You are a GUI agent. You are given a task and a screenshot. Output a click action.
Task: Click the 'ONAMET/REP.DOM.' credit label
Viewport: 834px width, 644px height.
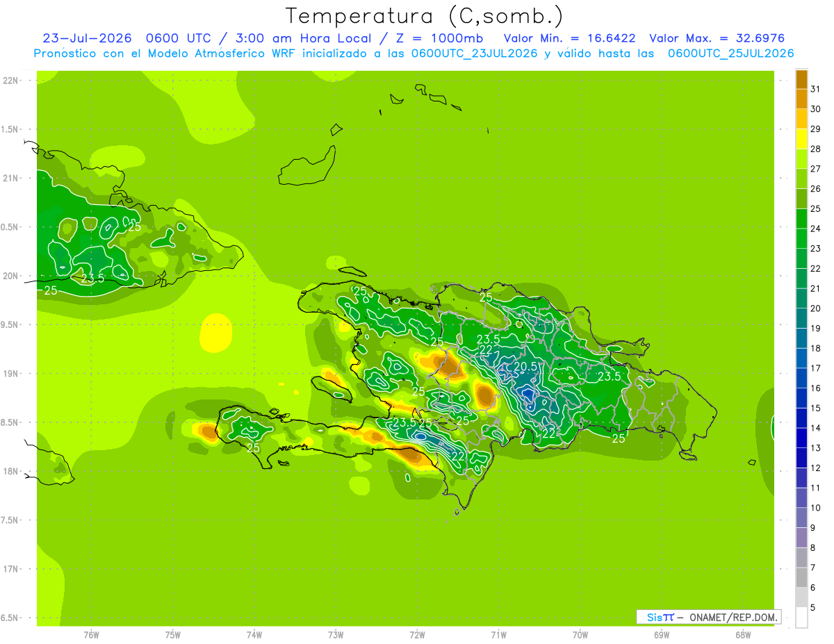click(733, 617)
